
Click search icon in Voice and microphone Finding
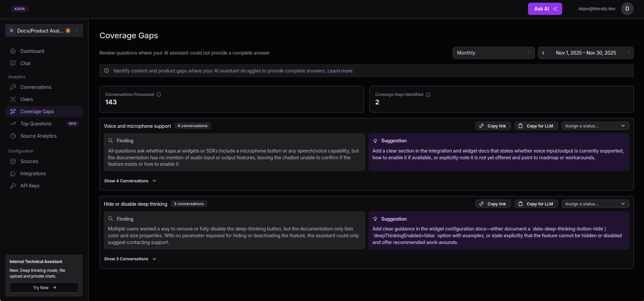click(x=111, y=141)
